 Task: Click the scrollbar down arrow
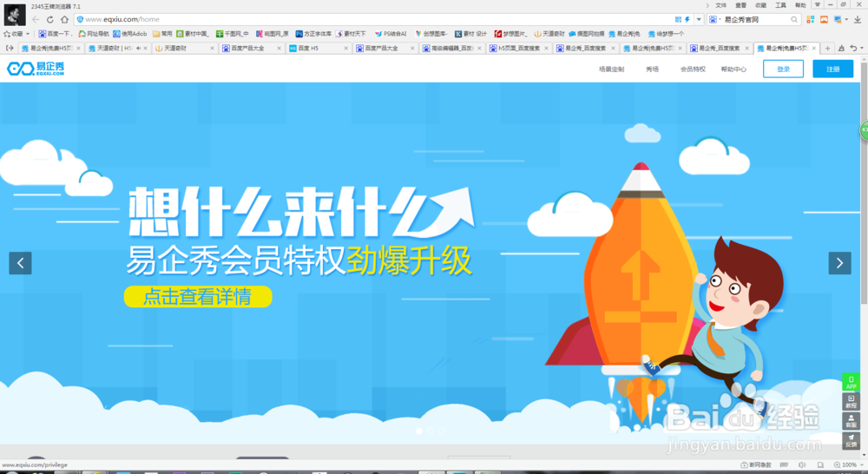point(864,455)
